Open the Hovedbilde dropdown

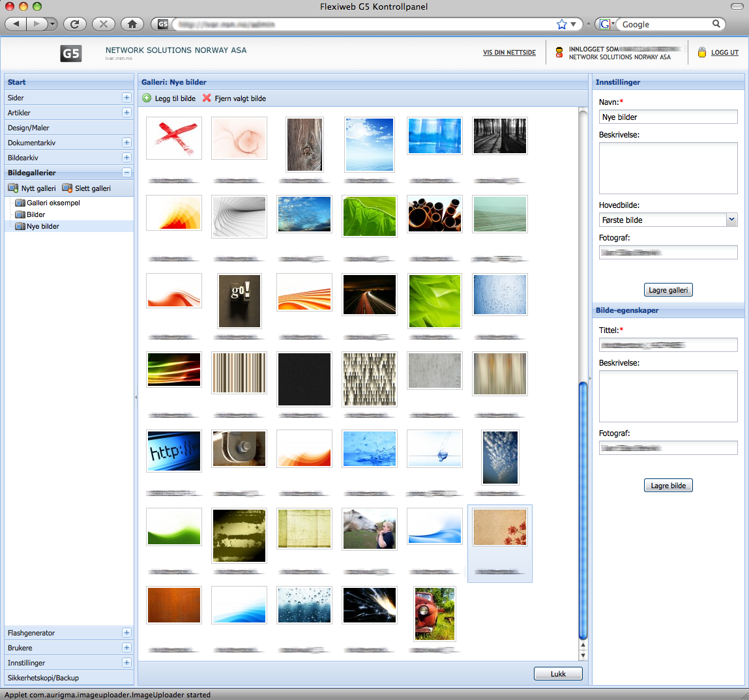click(731, 220)
